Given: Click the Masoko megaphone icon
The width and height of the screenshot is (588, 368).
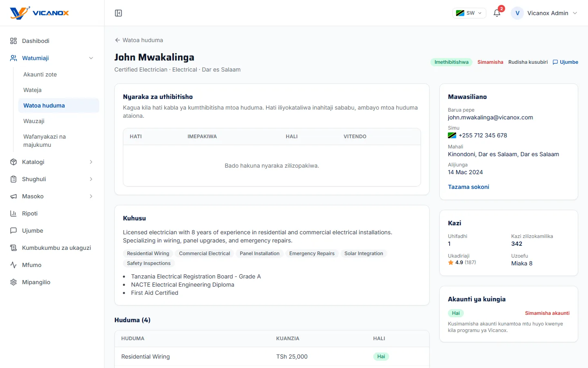Looking at the screenshot, I should [x=13, y=196].
